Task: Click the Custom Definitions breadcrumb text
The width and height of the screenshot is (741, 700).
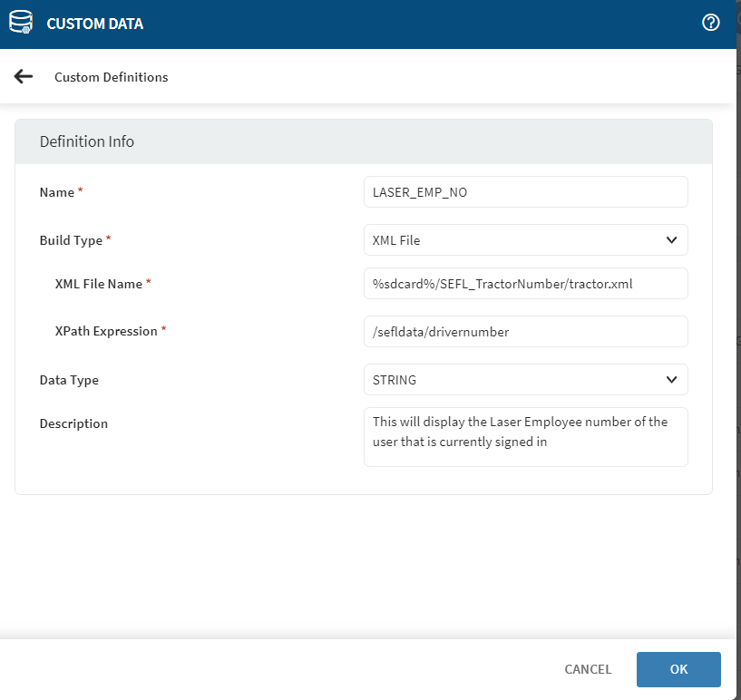Action: [111, 77]
